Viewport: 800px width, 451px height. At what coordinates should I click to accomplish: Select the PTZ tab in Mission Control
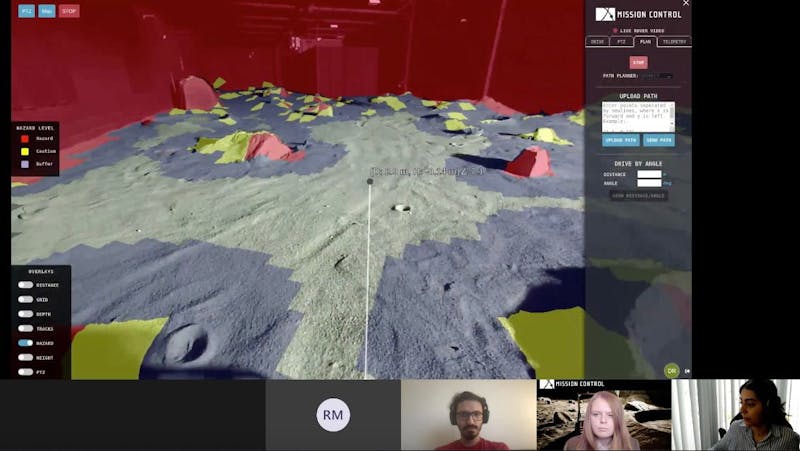621,42
